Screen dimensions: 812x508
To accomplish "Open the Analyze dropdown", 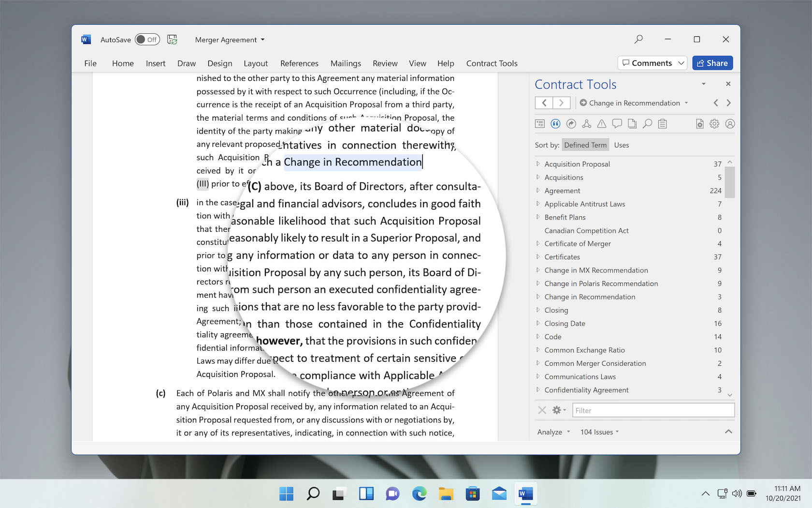I will coord(554,432).
